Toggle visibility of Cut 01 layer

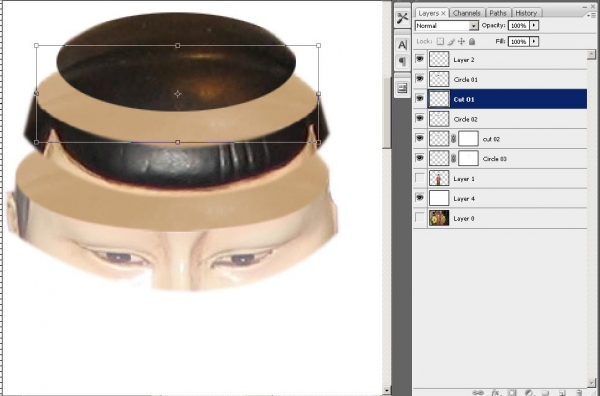(x=420, y=99)
